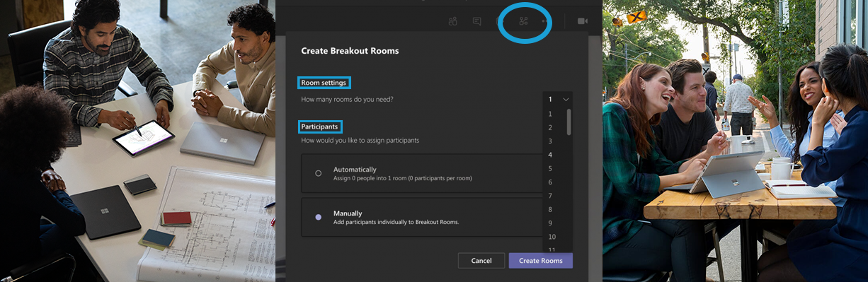Open the Breakout Rooms icon
This screenshot has height=282, width=868.
pyautogui.click(x=524, y=21)
